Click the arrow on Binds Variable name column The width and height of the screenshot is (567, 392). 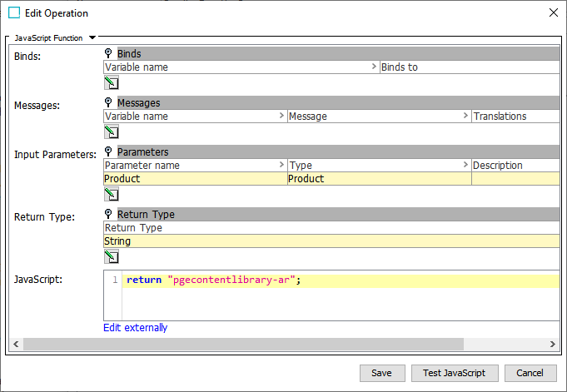[374, 67]
